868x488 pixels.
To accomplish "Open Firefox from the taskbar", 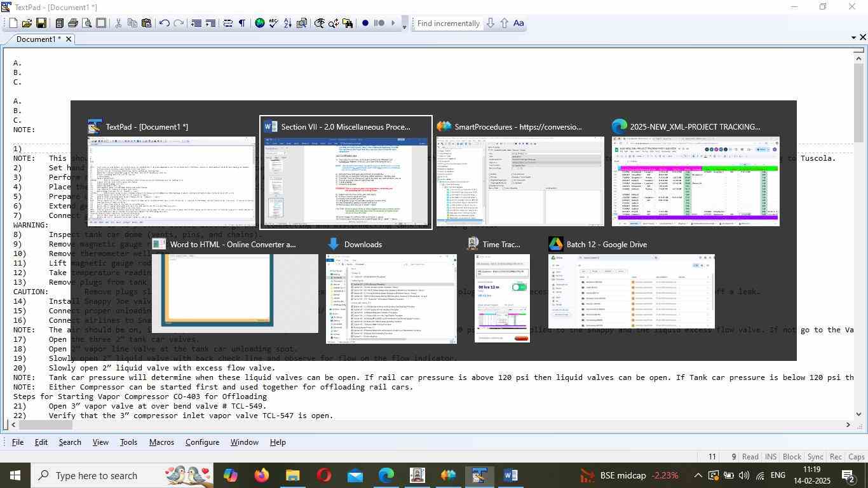I will [261, 475].
